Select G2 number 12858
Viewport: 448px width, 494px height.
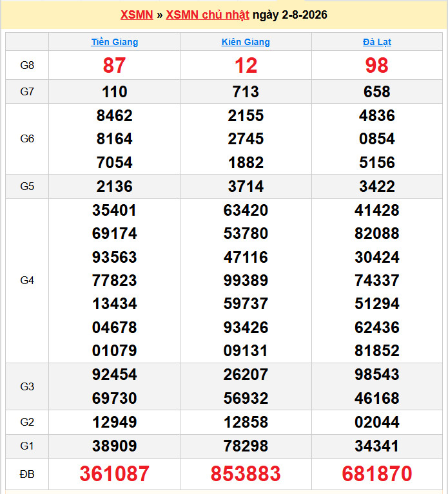[246, 422]
